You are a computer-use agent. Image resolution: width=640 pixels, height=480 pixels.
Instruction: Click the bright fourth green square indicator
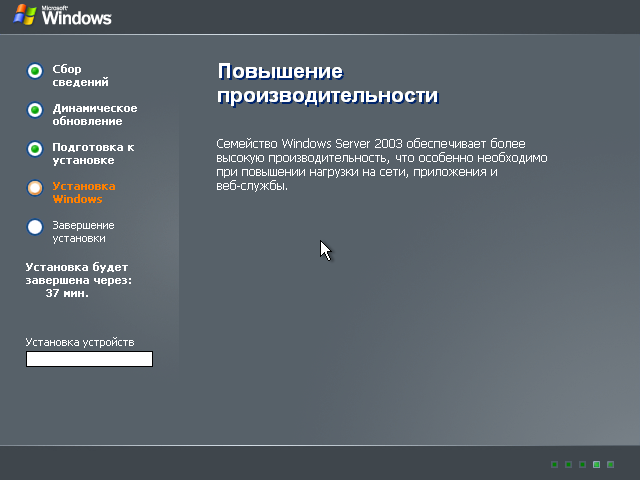[596, 464]
